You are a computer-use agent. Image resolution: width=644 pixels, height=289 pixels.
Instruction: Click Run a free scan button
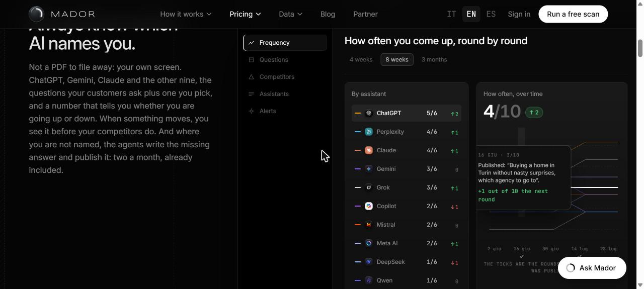pos(573,14)
